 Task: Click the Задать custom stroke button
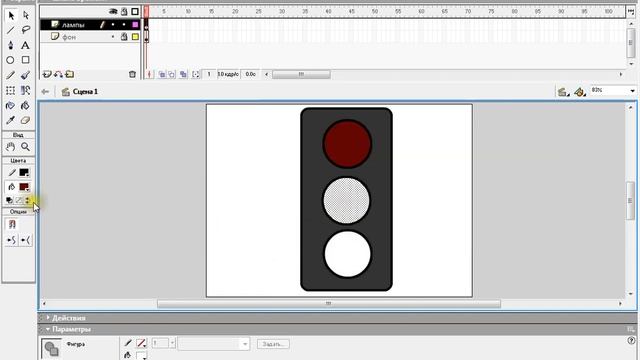(x=273, y=344)
